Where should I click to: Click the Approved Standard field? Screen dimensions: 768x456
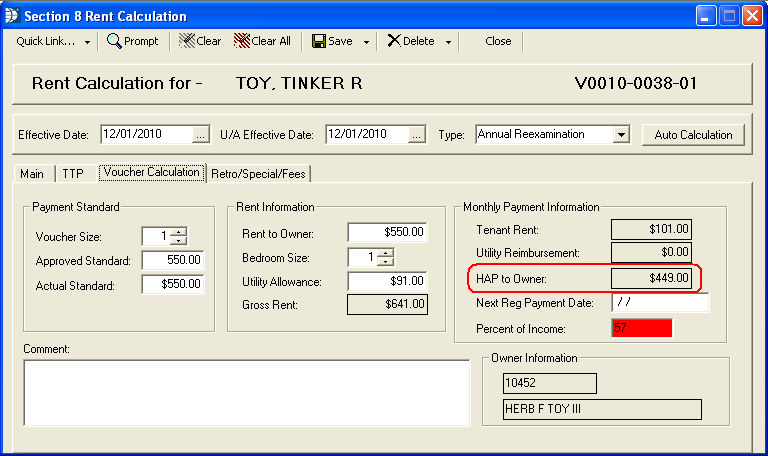point(173,260)
